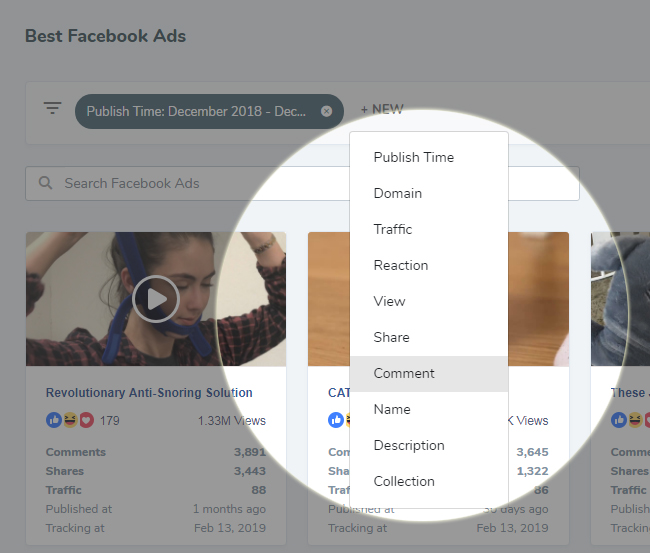
Task: Select View filter option
Action: [x=429, y=301]
